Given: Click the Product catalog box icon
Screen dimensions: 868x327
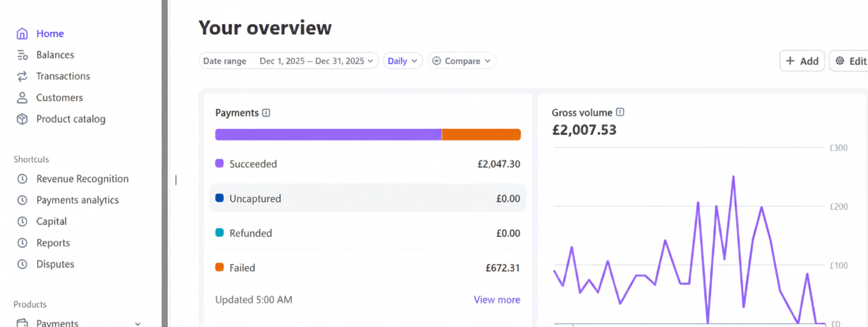Looking at the screenshot, I should click(x=22, y=119).
